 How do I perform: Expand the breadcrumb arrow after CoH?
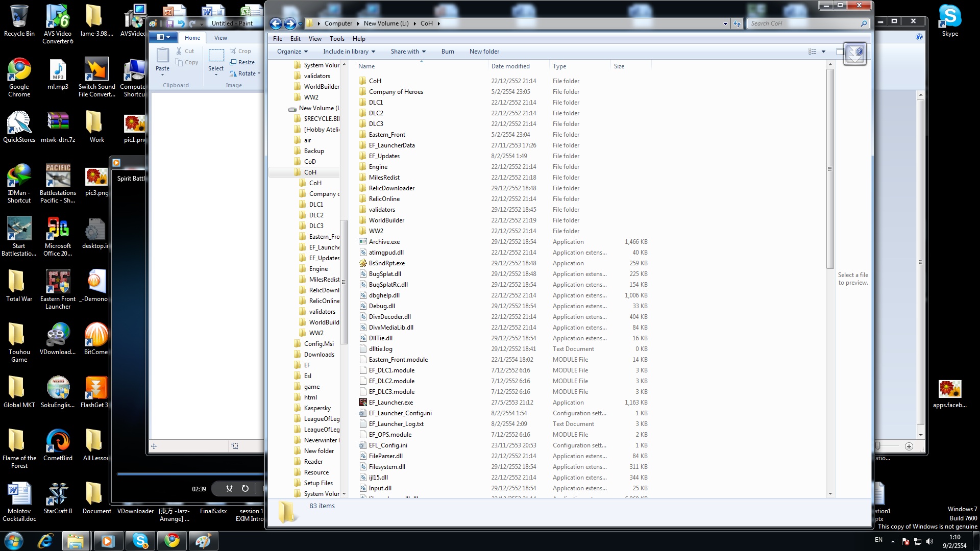tap(438, 23)
